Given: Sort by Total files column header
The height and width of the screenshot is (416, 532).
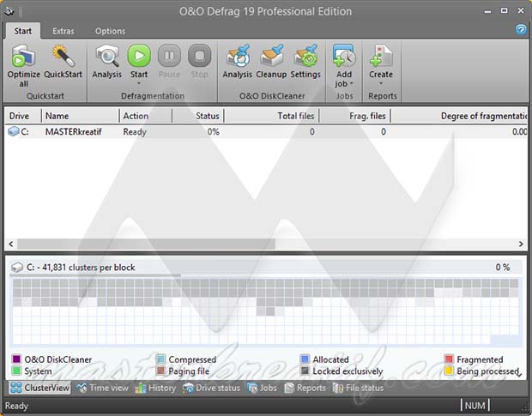Looking at the screenshot, I should click(271, 116).
